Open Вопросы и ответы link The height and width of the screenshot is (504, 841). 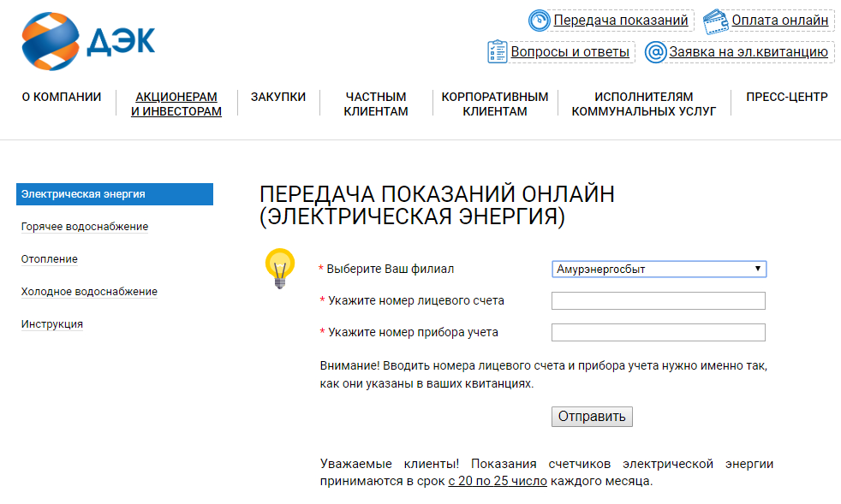pos(570,52)
